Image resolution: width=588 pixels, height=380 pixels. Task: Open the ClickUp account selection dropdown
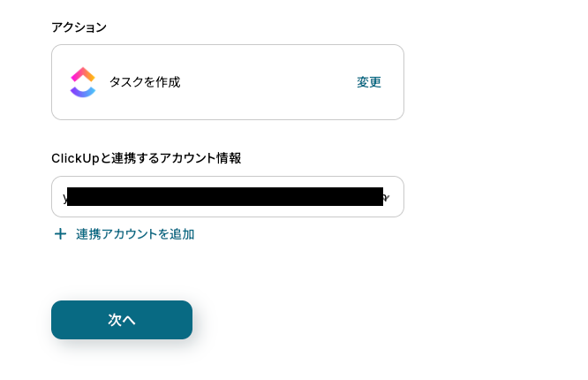click(x=228, y=197)
